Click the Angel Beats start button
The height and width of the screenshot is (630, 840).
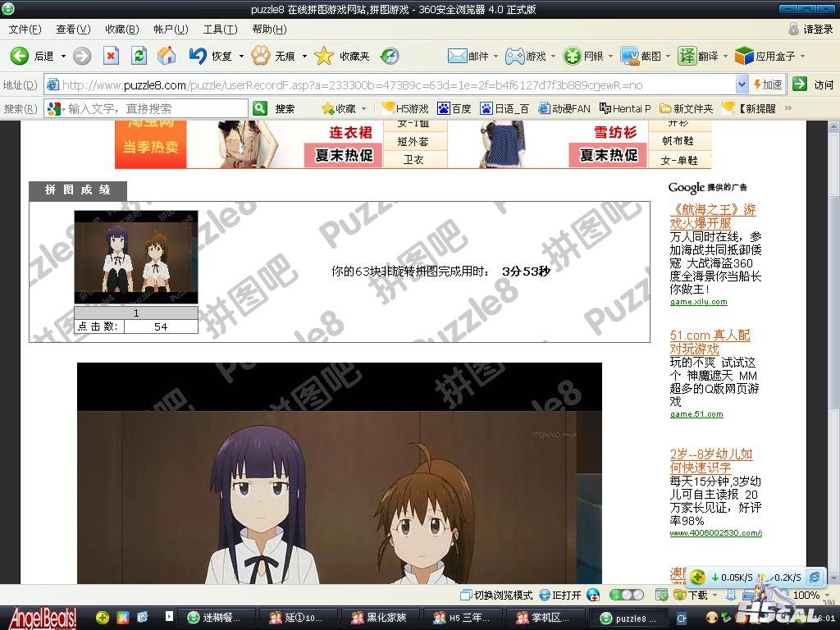click(43, 618)
